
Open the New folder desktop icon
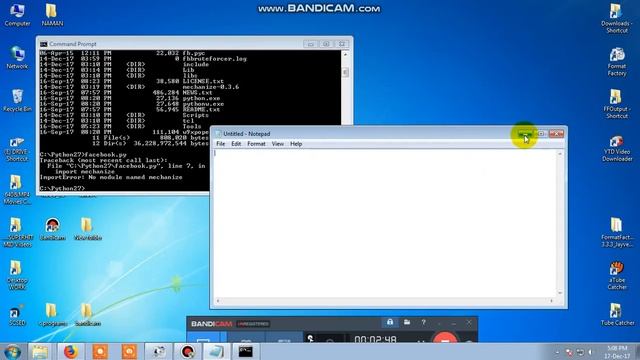87,229
